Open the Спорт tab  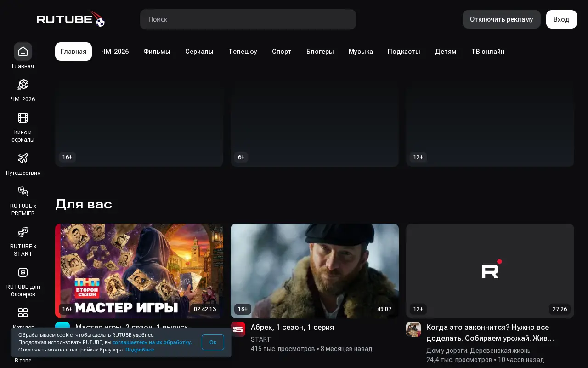click(282, 52)
